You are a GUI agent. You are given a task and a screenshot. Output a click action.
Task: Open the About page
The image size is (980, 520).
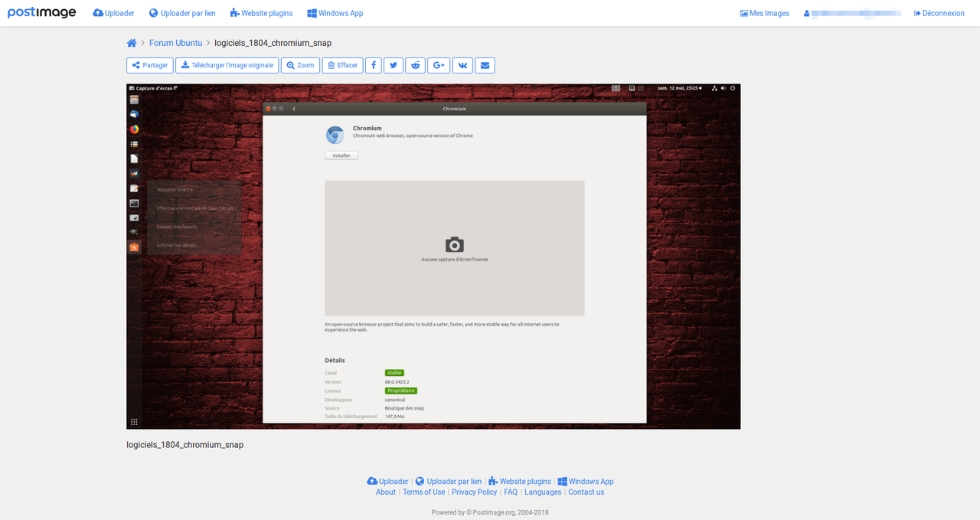(x=386, y=492)
